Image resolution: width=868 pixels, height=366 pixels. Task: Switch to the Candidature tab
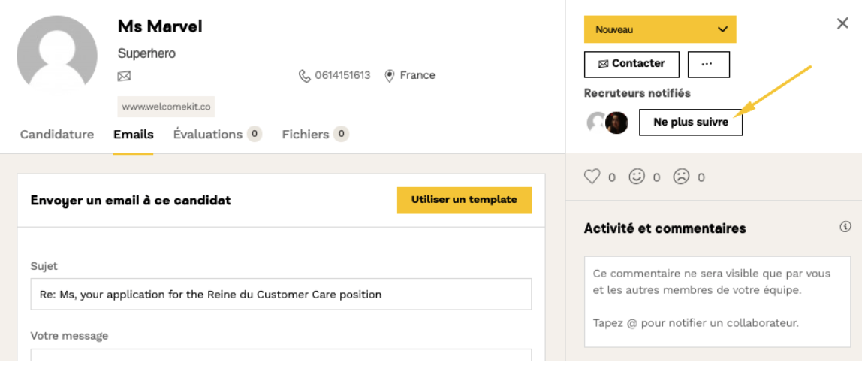coord(57,135)
